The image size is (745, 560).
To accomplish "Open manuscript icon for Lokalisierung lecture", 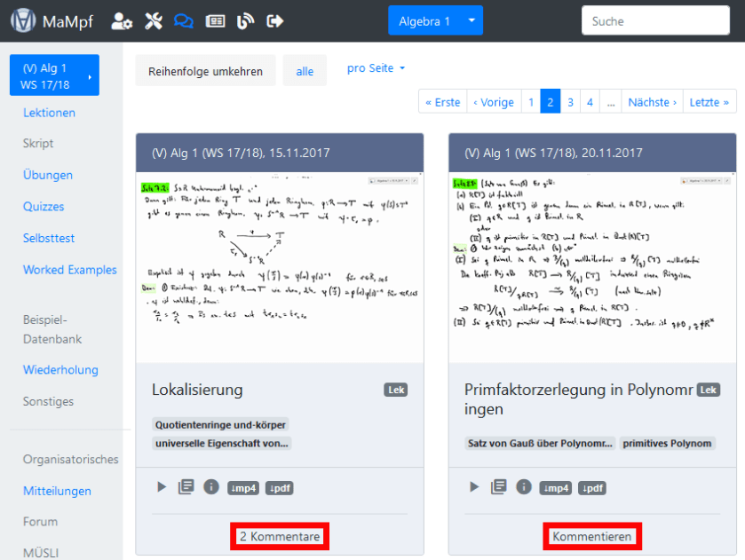I will click(186, 486).
